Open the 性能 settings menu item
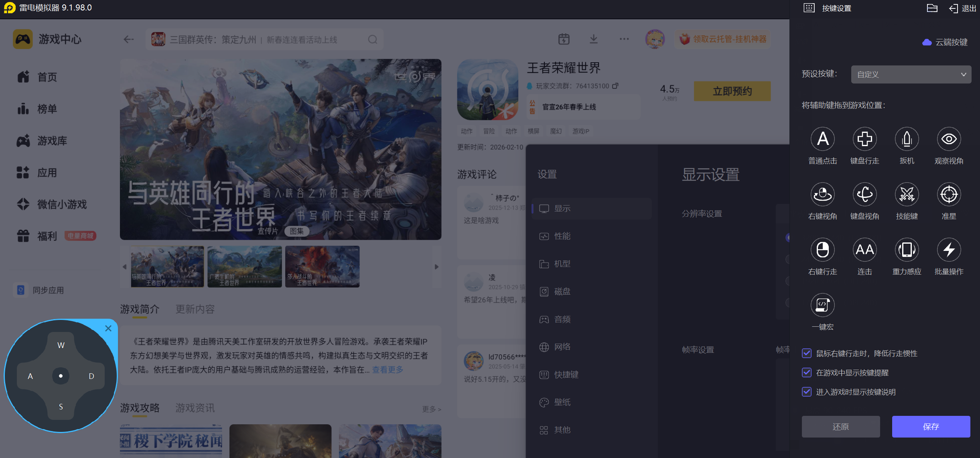This screenshot has width=980, height=458. (x=562, y=236)
